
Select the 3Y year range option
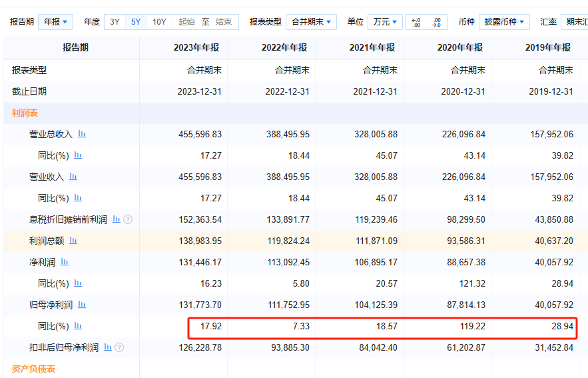click(115, 22)
